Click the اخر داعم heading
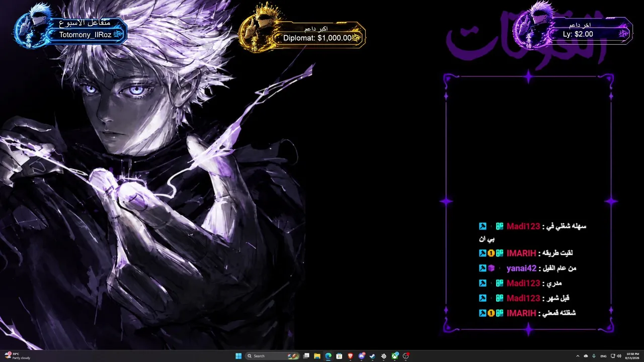The image size is (644, 362). [x=580, y=25]
